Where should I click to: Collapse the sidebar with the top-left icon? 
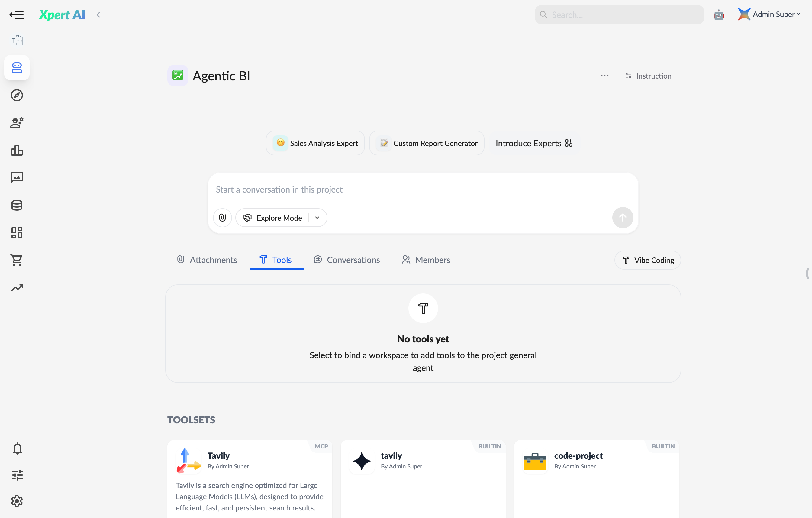coord(17,15)
